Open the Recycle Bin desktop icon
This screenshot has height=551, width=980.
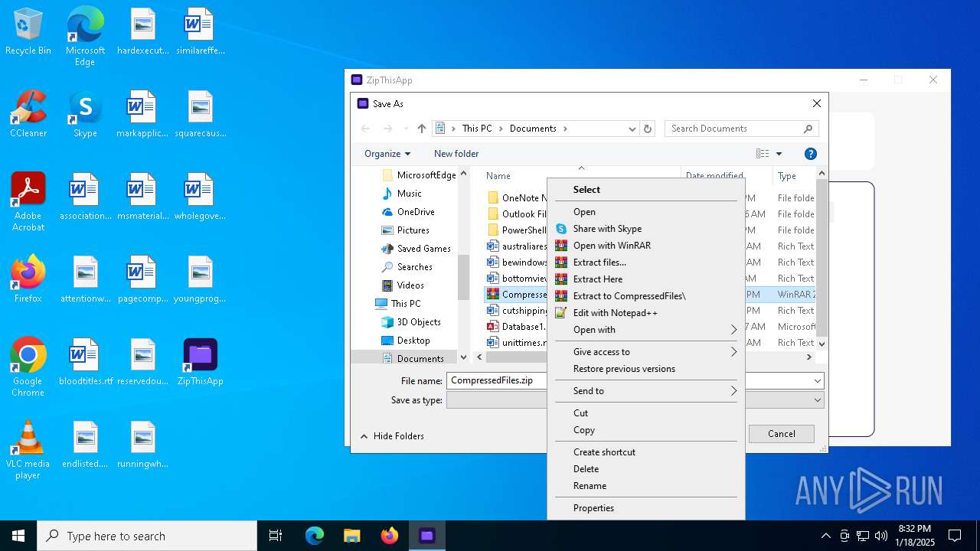tap(28, 32)
